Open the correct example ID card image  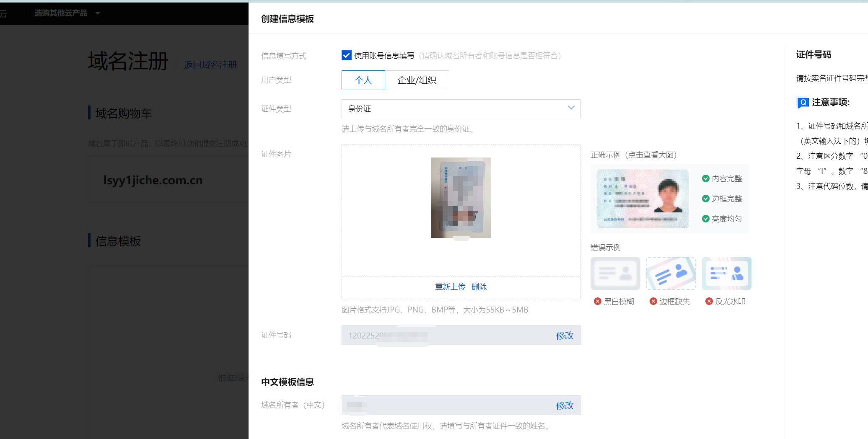pyautogui.click(x=643, y=199)
